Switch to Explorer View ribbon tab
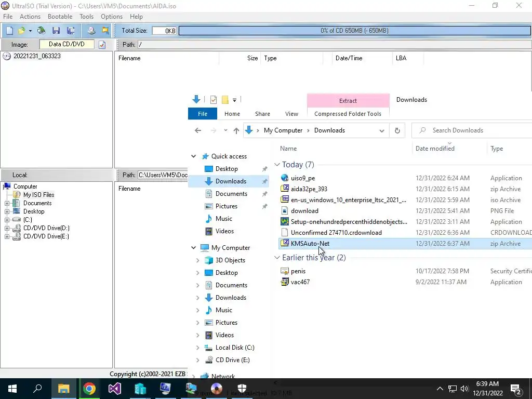Screen dimensions: 532x399 [291, 114]
